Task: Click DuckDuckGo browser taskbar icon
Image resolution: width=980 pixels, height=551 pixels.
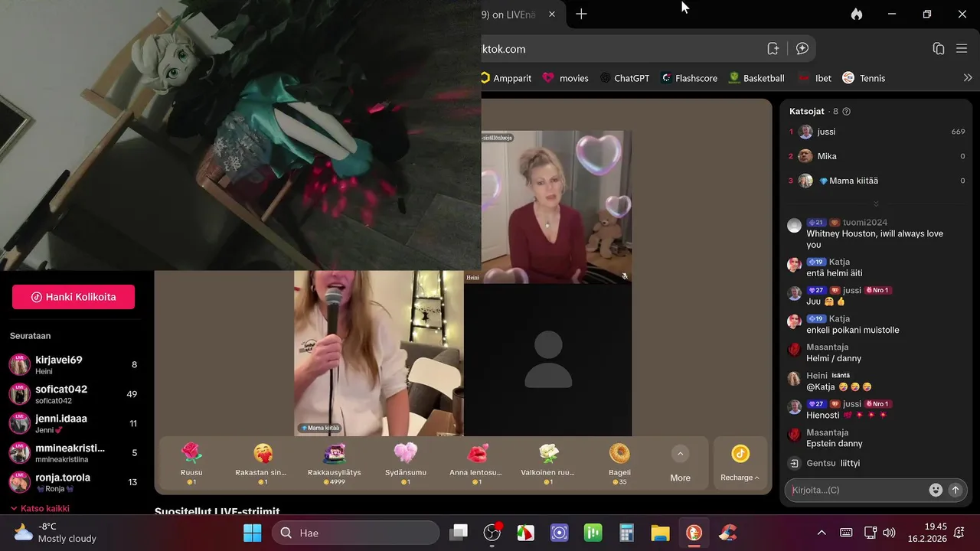Action: 694,533
